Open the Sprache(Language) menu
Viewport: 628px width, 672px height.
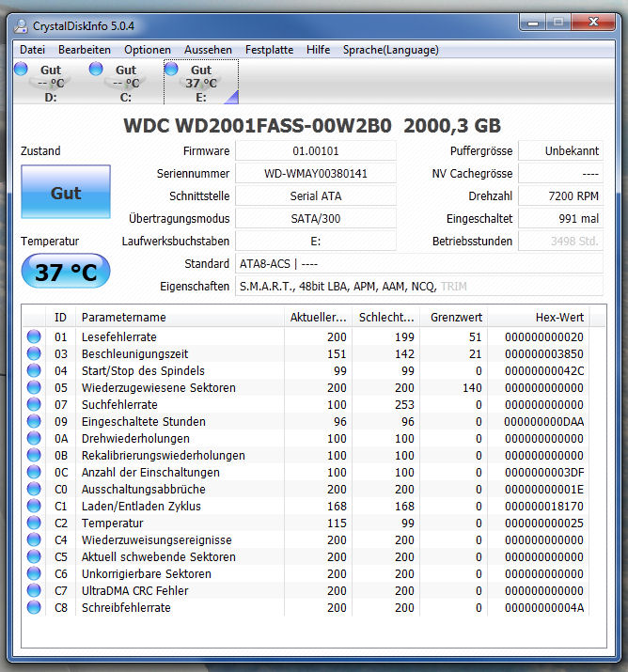(x=390, y=50)
